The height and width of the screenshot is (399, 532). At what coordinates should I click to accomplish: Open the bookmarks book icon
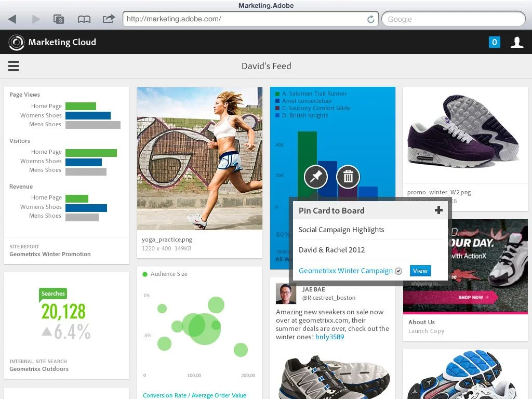click(x=84, y=19)
